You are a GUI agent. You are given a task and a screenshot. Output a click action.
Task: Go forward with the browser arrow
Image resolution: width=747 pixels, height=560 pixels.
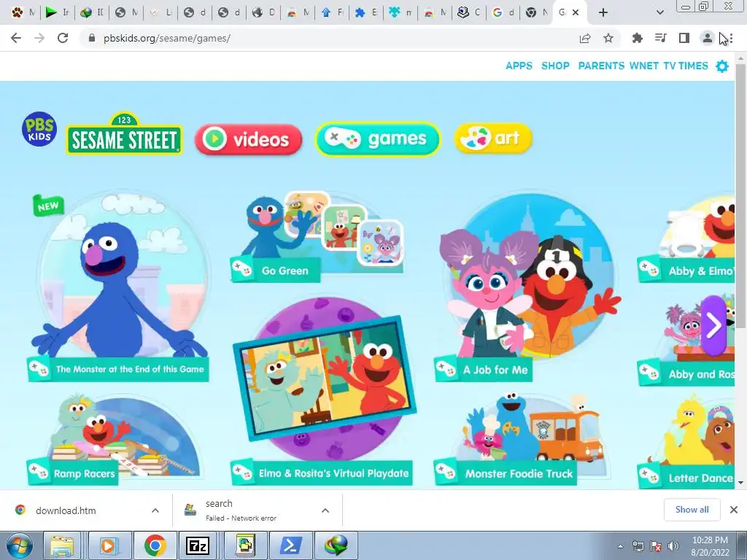39,38
